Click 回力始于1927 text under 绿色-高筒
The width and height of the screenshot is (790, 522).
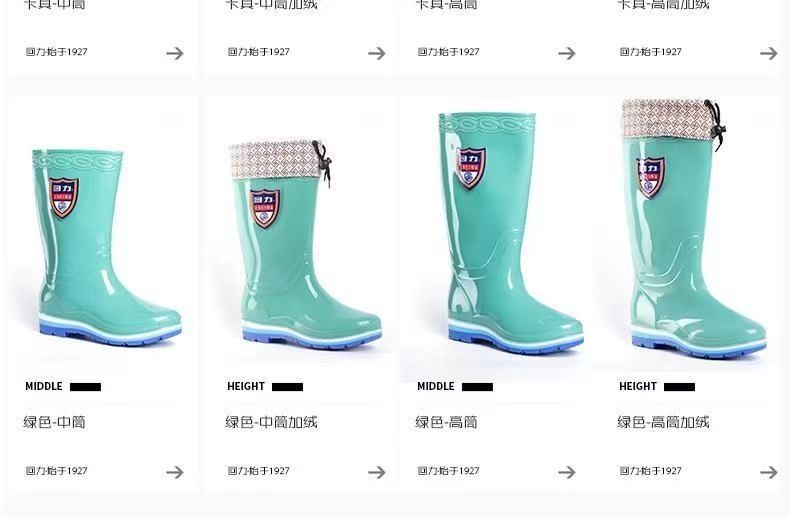click(x=448, y=471)
